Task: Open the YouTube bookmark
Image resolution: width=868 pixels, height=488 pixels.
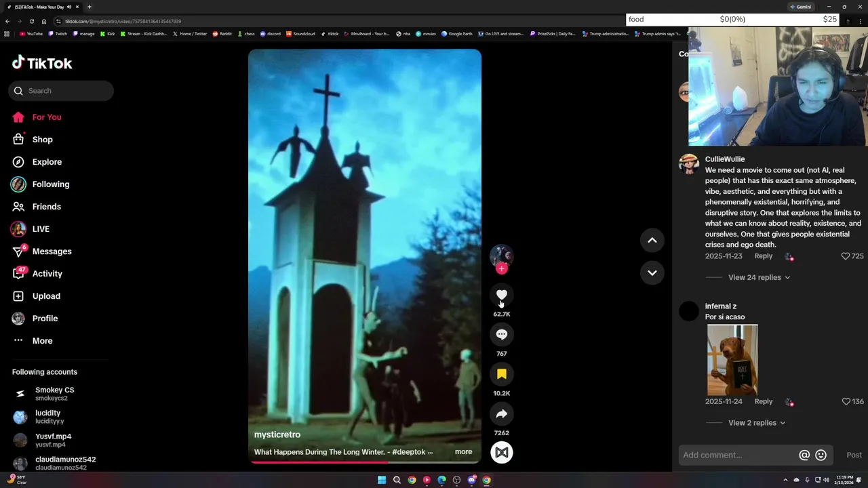Action: (31, 34)
